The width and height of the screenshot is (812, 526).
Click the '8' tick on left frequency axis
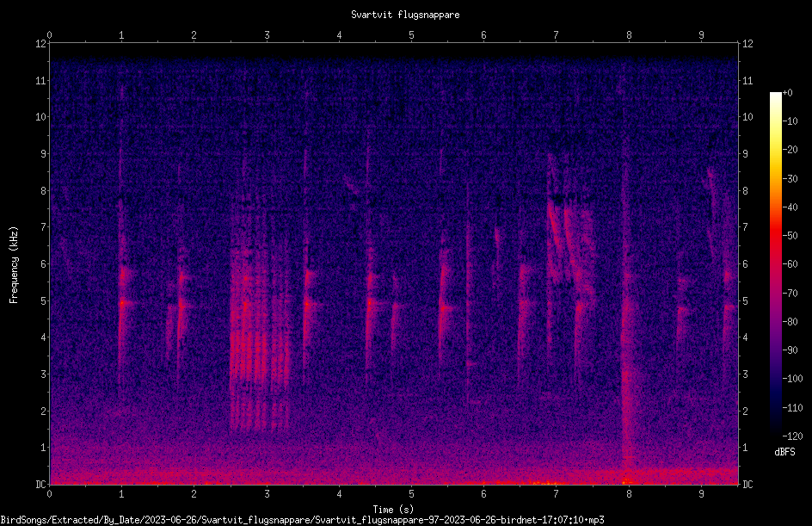[x=44, y=191]
